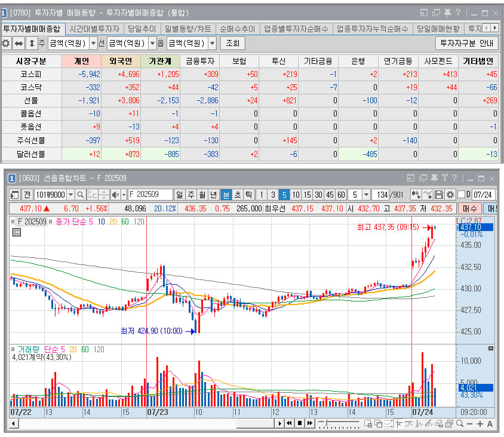Click the plus zoom-in icon at chart bottom
Screen dimensions: 504x437
480,424
